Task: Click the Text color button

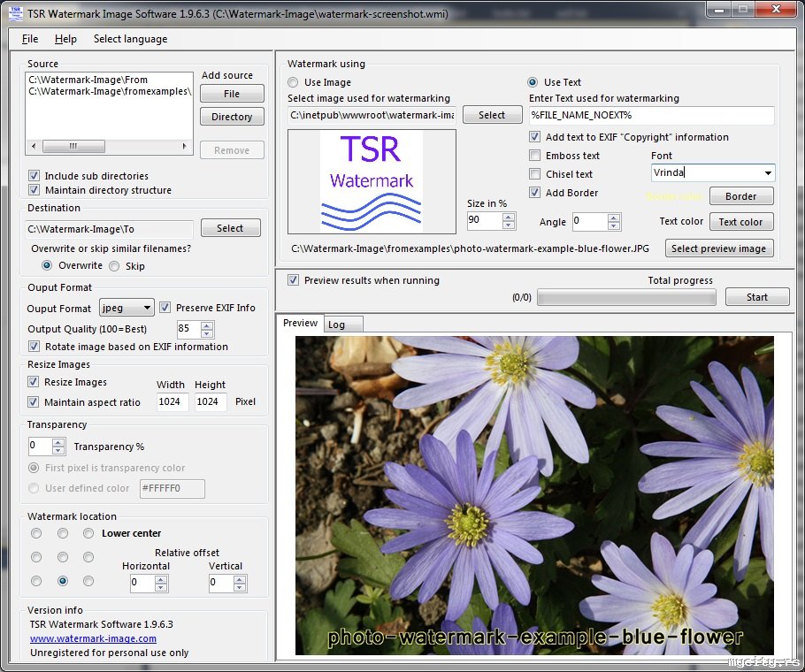Action: click(x=740, y=222)
